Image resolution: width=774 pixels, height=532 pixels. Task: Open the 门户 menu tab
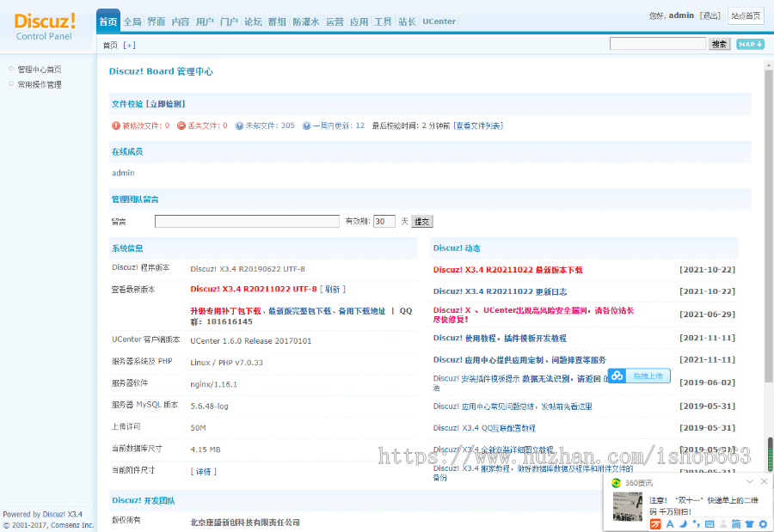(x=229, y=21)
